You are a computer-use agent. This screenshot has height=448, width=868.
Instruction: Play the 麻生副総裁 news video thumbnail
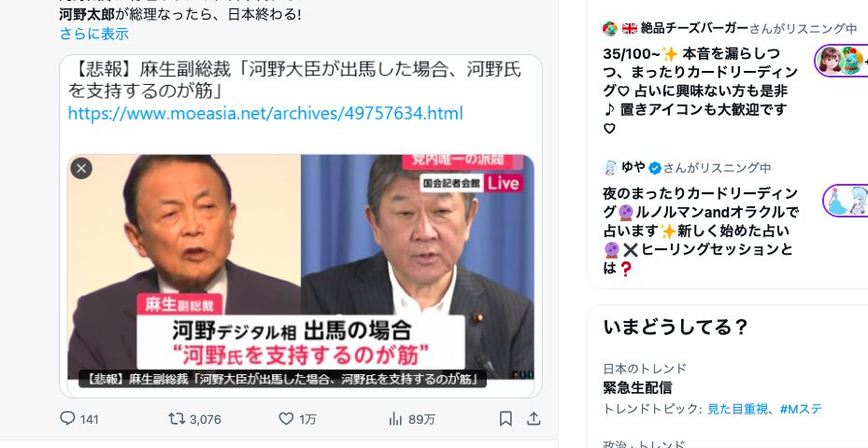(x=301, y=267)
